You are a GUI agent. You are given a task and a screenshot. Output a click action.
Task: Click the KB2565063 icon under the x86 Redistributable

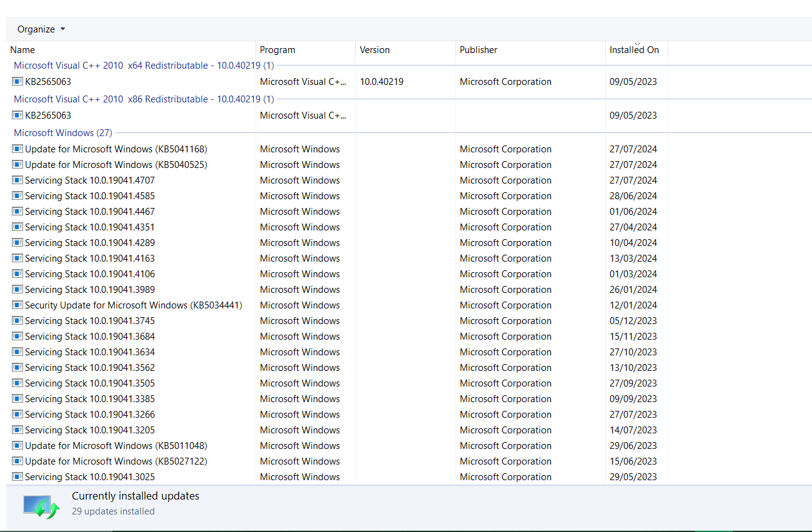point(17,116)
